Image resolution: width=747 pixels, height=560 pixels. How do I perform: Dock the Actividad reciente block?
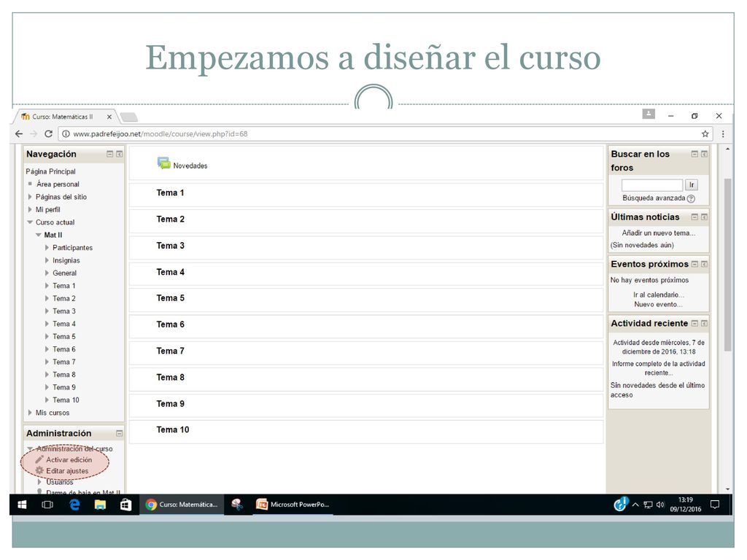tap(704, 323)
